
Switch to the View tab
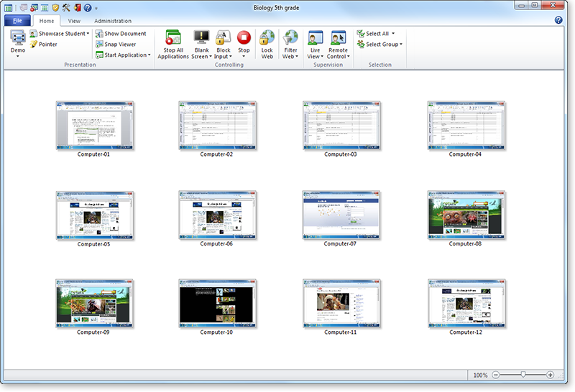tap(74, 22)
